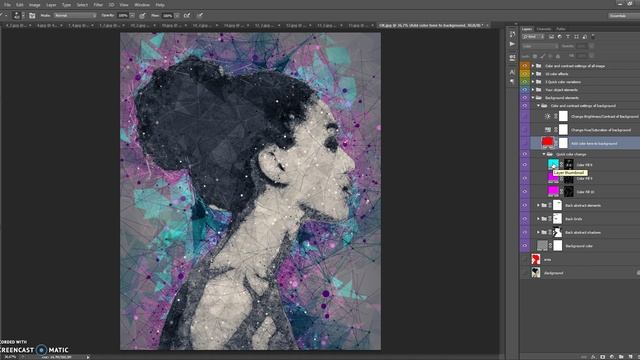
Task: Open the Opacity slider arrow in options bar
Action: click(x=132, y=16)
